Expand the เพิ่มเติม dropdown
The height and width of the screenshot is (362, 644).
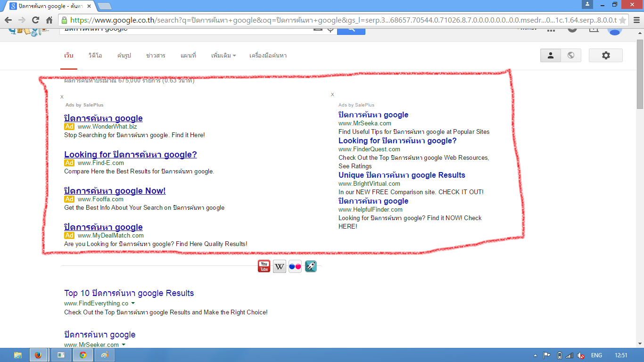[223, 56]
